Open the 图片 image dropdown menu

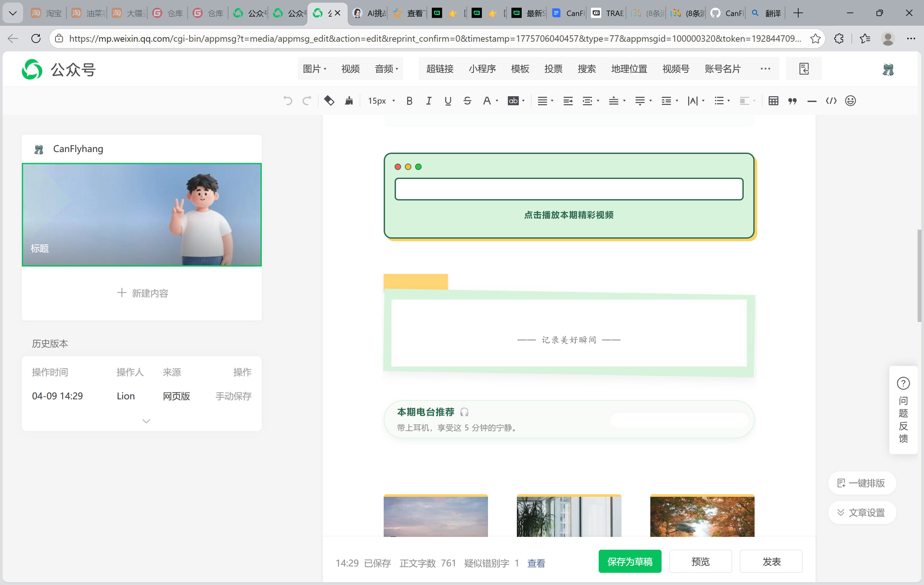point(314,69)
